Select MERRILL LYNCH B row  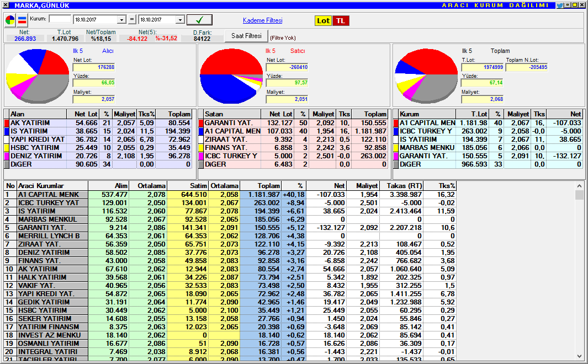click(230, 235)
